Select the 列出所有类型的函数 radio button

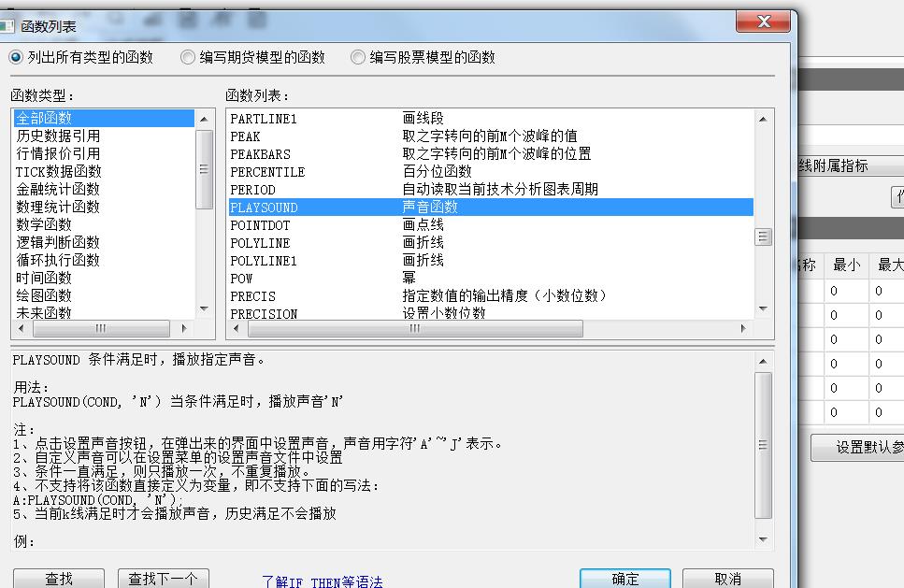16,57
